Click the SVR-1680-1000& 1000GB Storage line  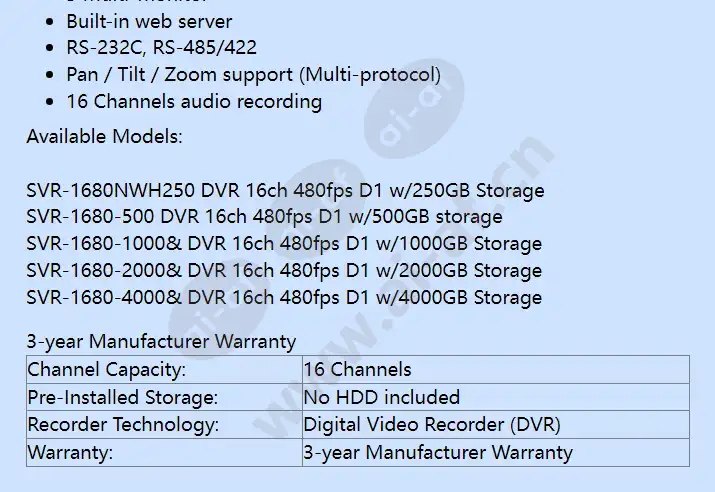tap(284, 244)
